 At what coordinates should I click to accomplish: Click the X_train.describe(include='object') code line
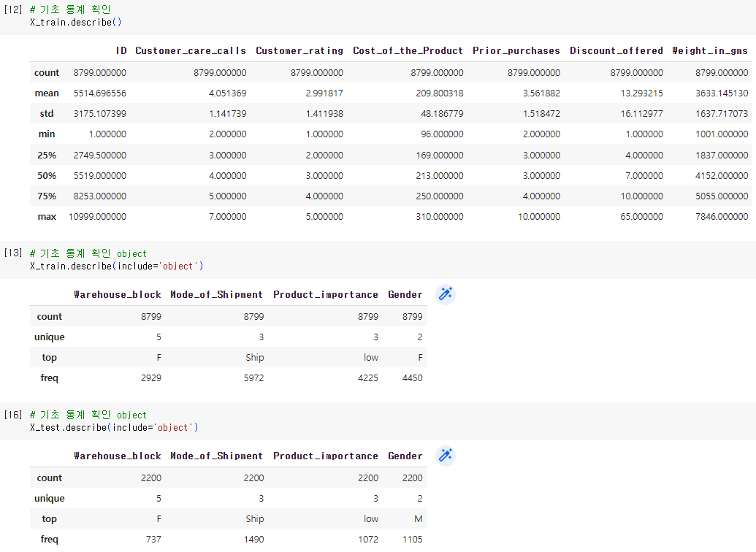[x=117, y=266]
